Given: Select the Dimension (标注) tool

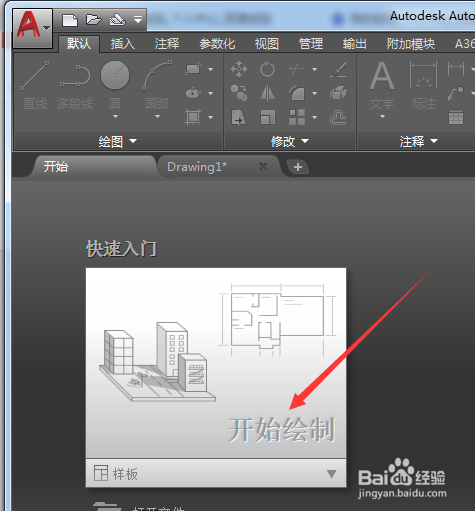Looking at the screenshot, I should click(424, 85).
